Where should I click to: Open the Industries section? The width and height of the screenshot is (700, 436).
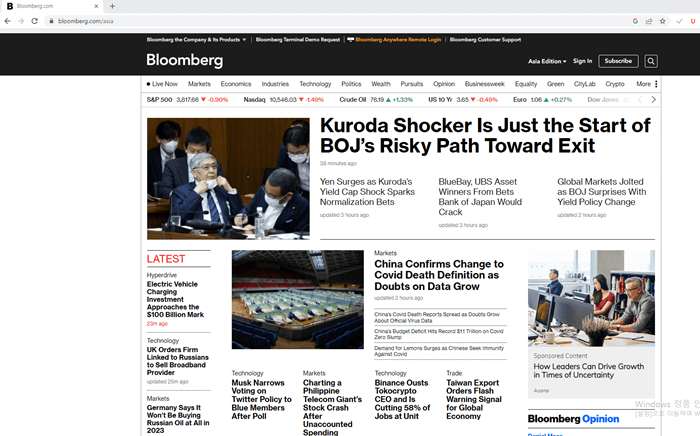[x=275, y=84]
